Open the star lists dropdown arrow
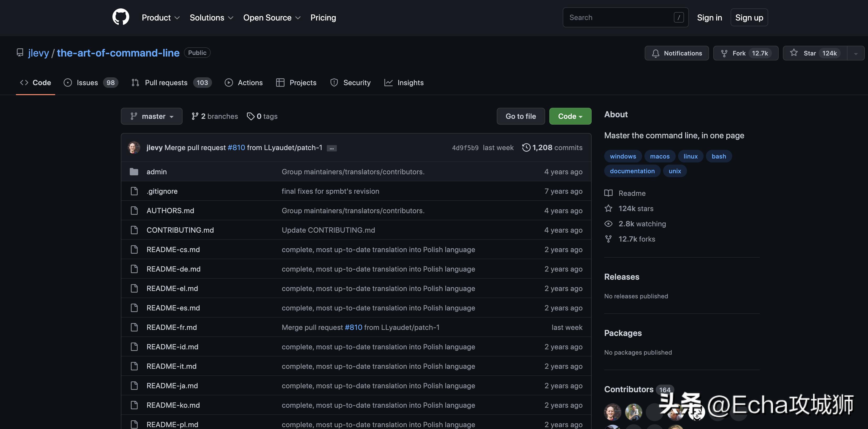Viewport: 868px width, 429px height. (x=856, y=53)
